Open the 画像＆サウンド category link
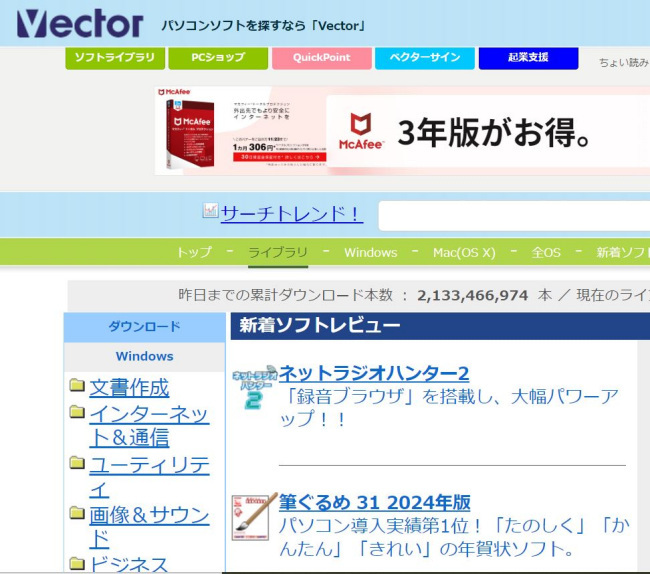Viewport: 650px width, 574px height. [x=149, y=527]
